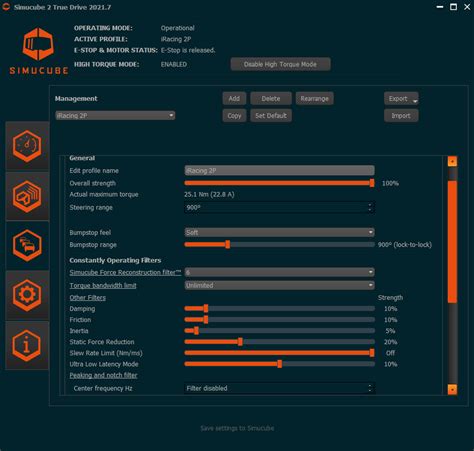This screenshot has width=474, height=451.
Task: Click the settings list vertical scrollbar thumb
Action: pyautogui.click(x=452, y=242)
